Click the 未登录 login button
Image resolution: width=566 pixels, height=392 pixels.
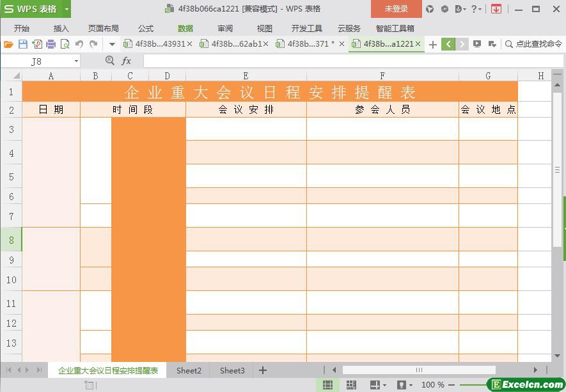coord(396,9)
